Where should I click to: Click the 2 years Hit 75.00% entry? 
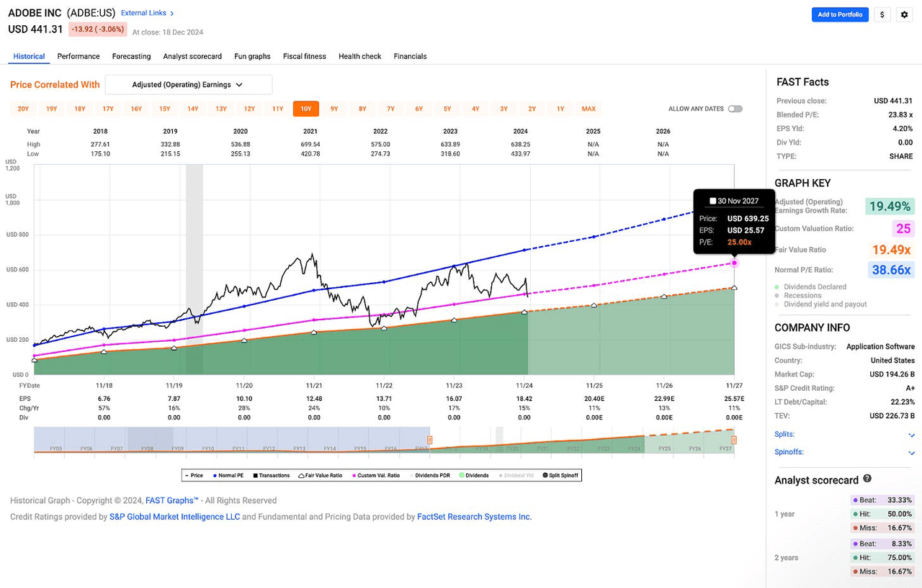(882, 557)
